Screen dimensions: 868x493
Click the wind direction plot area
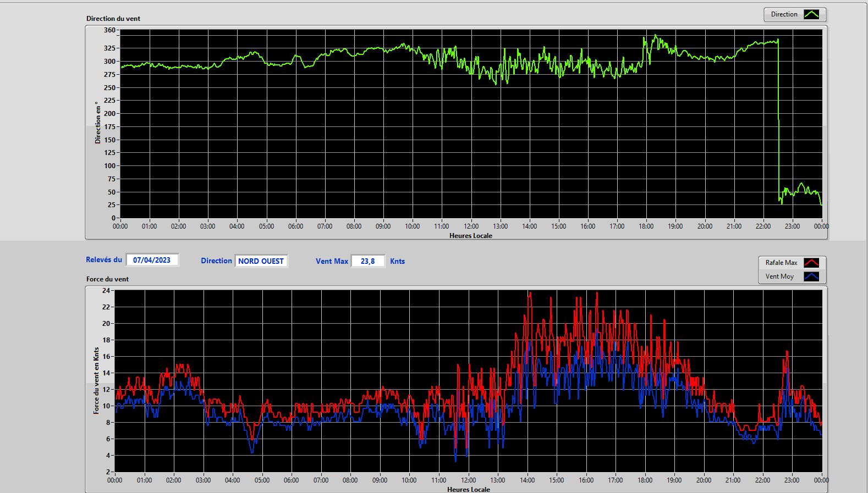471,124
